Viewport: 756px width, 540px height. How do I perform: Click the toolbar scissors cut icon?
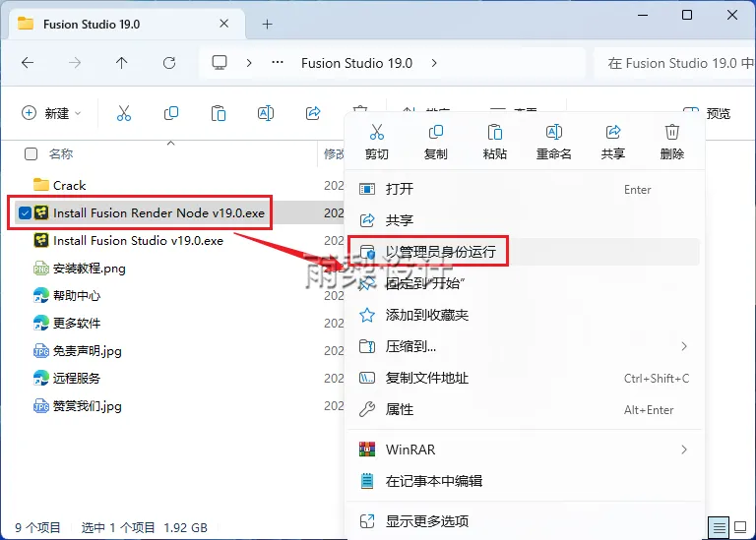coord(124,114)
